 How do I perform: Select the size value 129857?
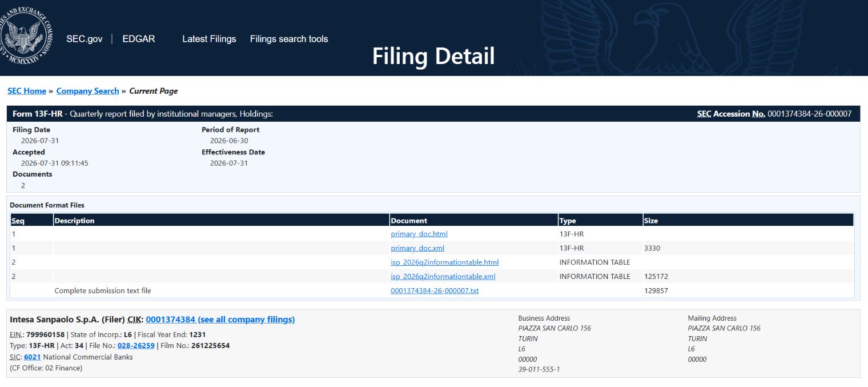click(x=656, y=291)
